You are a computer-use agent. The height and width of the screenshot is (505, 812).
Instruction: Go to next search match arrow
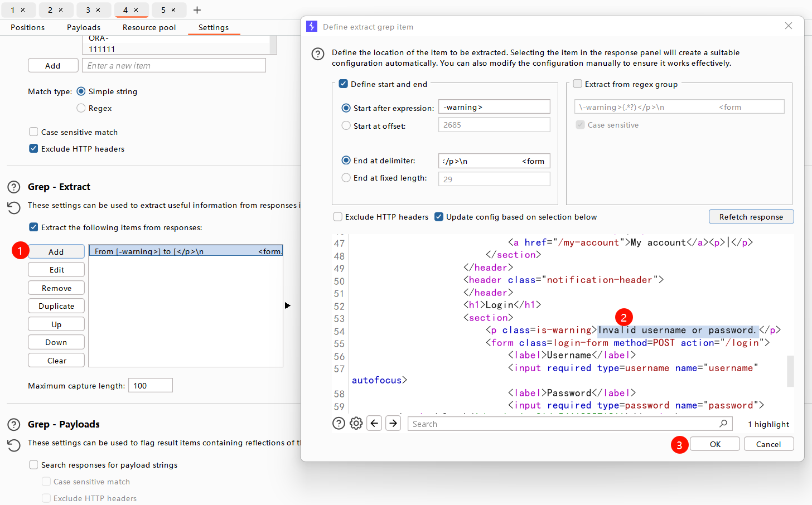click(393, 424)
